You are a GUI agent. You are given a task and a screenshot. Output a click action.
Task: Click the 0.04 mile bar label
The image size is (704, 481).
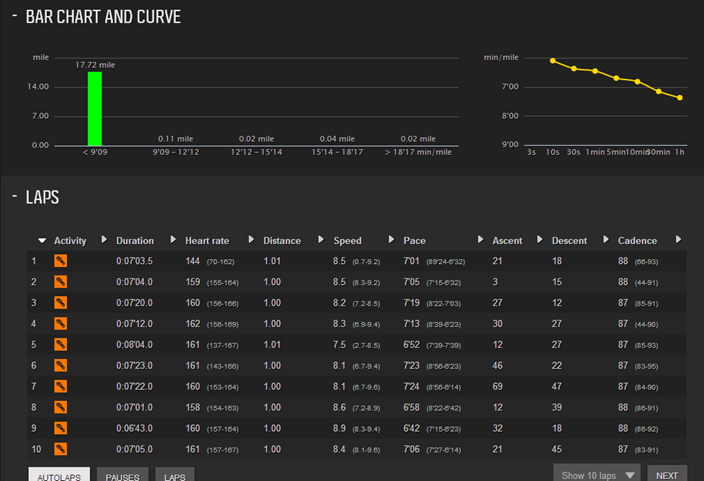point(337,139)
